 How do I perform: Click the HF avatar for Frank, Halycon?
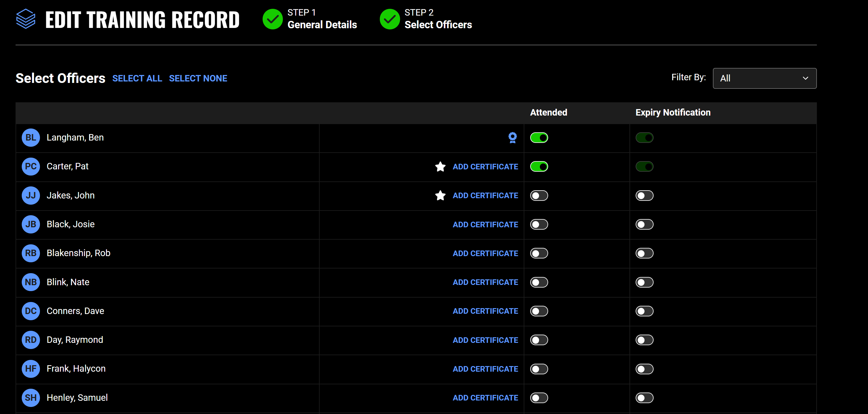coord(31,369)
